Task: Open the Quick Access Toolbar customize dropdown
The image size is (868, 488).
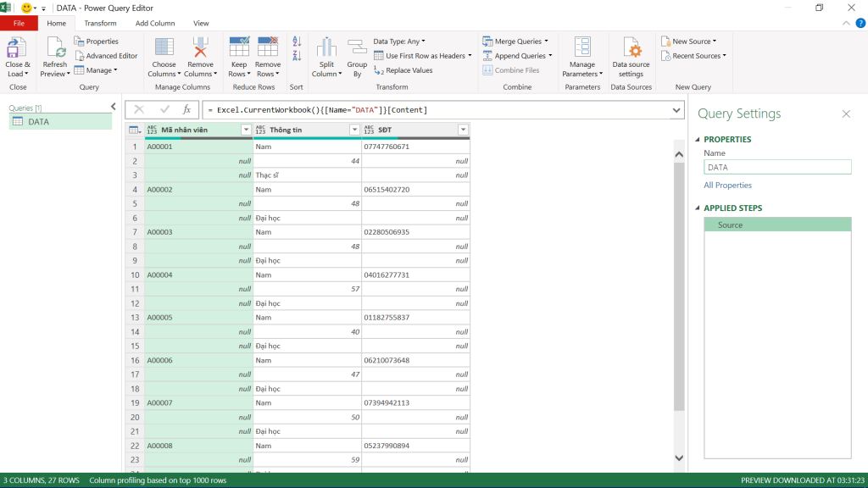Action: tap(43, 8)
